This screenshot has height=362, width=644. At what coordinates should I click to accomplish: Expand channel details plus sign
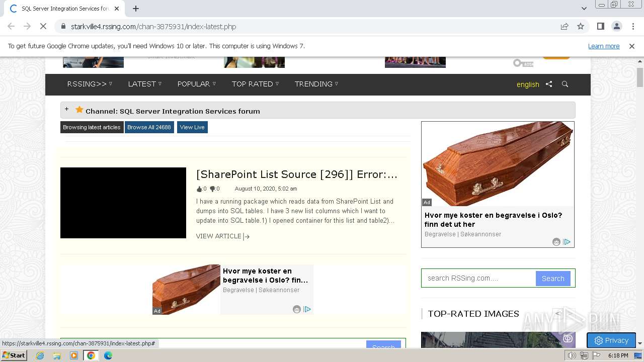click(x=66, y=109)
